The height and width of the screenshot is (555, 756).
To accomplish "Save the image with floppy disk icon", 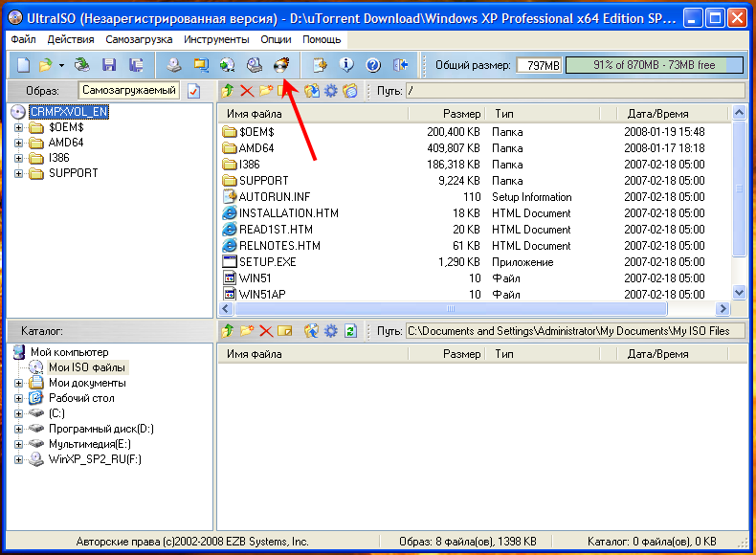I will point(109,65).
